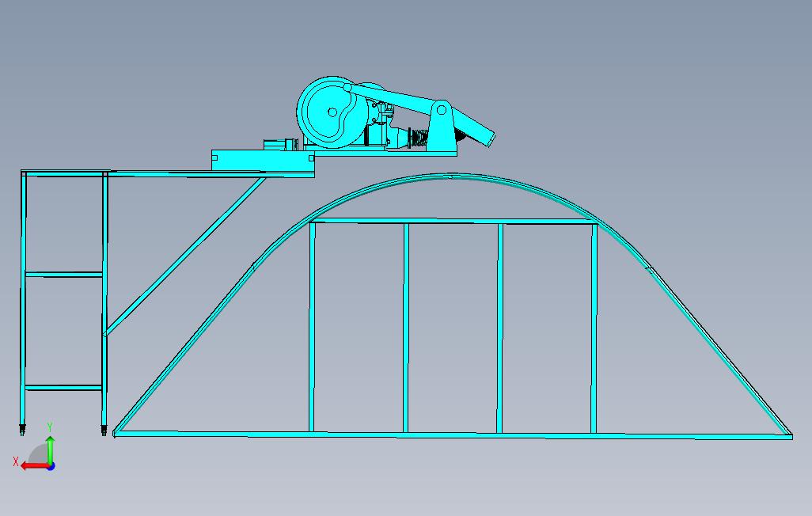Select the curved arch beam at its peak
Screen dimensions: 812x516
tap(450, 177)
